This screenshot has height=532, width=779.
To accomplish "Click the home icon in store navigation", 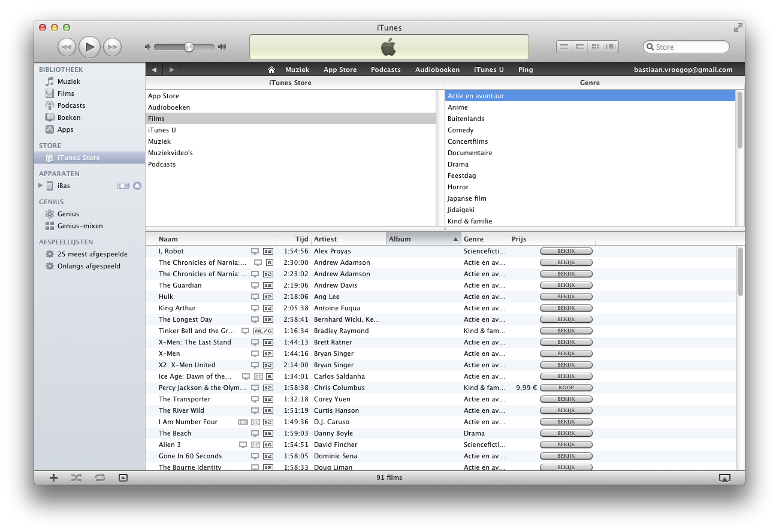I will pos(271,69).
